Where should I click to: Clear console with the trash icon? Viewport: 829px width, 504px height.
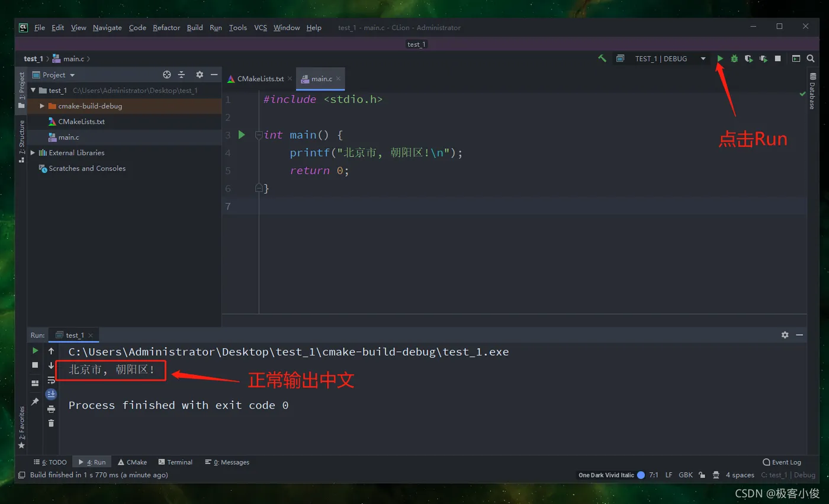(52, 423)
